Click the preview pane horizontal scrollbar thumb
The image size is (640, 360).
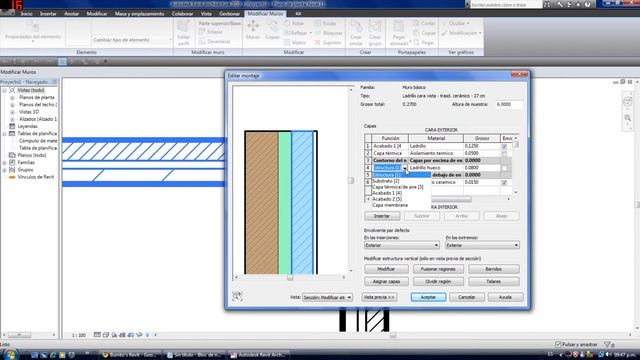click(290, 278)
